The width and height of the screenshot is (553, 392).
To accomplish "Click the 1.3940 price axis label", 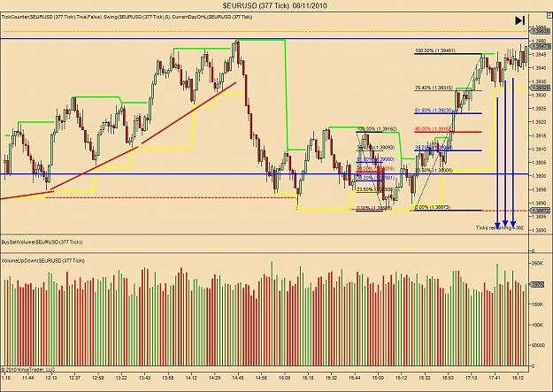I will point(540,68).
